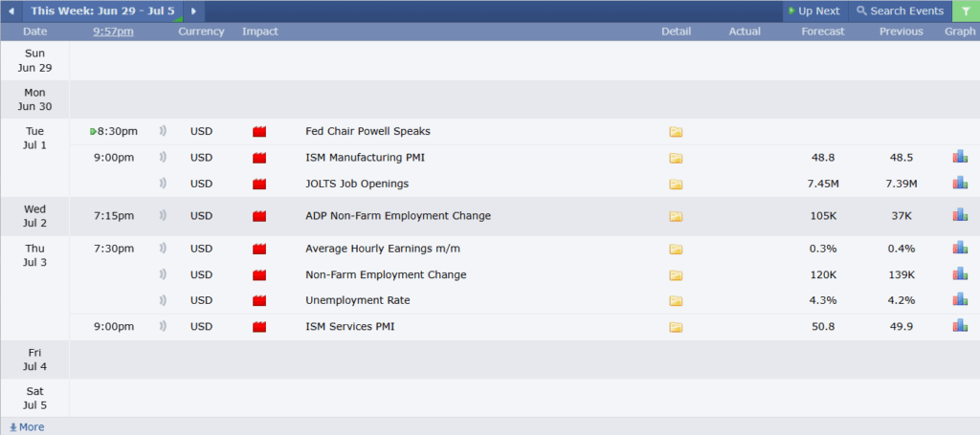Open detail folder for JOLTS Job Openings
Screen dimensions: 980x435
point(676,185)
